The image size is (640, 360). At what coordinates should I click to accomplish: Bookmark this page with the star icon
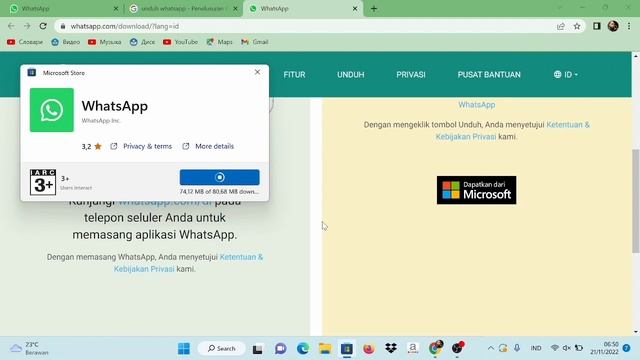tap(577, 26)
